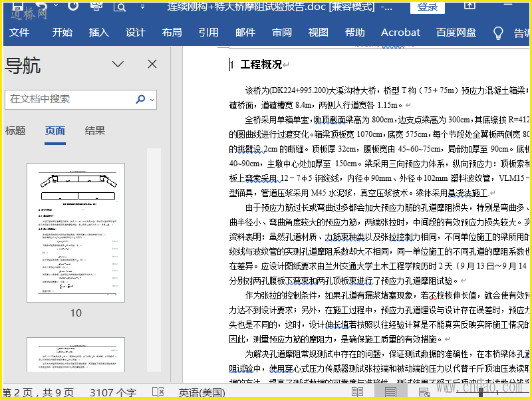Screen dimensions: 532x399
Task: Close the navigation pane with X
Action: coord(152,64)
